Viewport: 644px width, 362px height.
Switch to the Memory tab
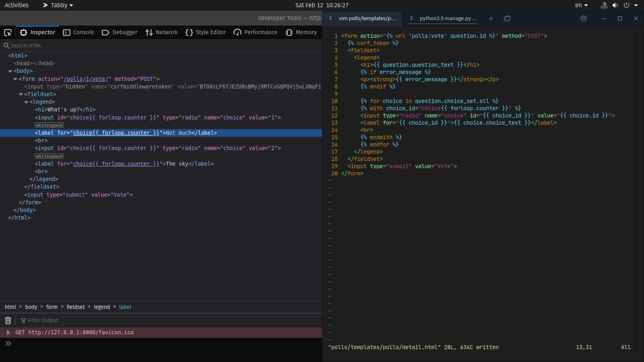(301, 32)
